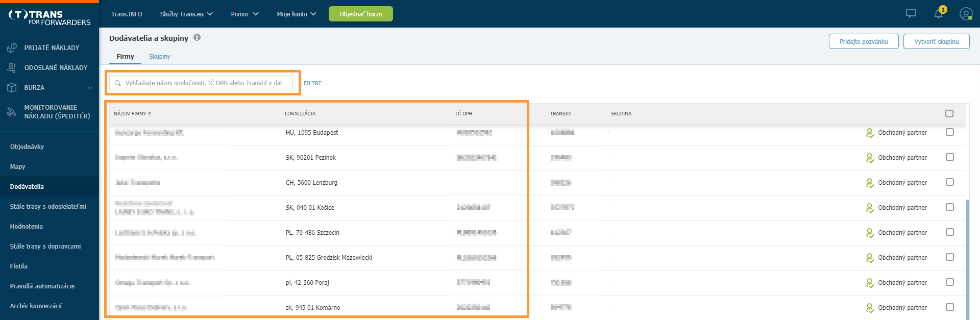Open Objednávky in sidebar
Viewport: 980px width, 320px height.
coord(27,146)
